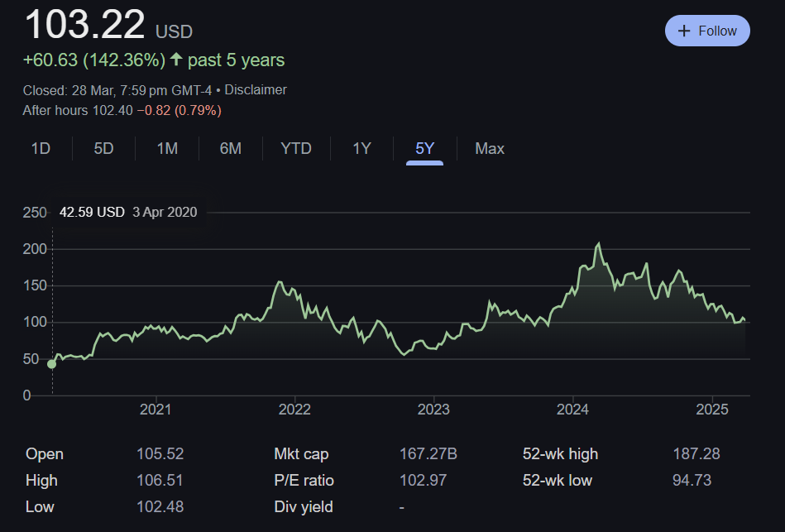Click the 2023 label on the chart axis
The image size is (785, 532).
(x=433, y=409)
